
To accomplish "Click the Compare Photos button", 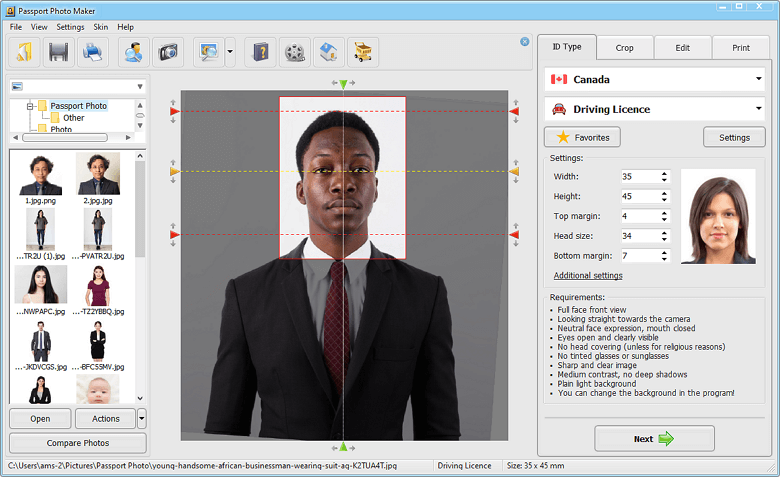I will click(x=78, y=443).
